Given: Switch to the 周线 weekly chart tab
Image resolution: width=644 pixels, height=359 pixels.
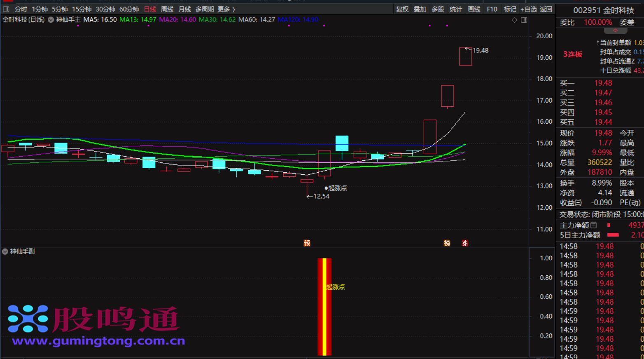Looking at the screenshot, I should coord(167,9).
